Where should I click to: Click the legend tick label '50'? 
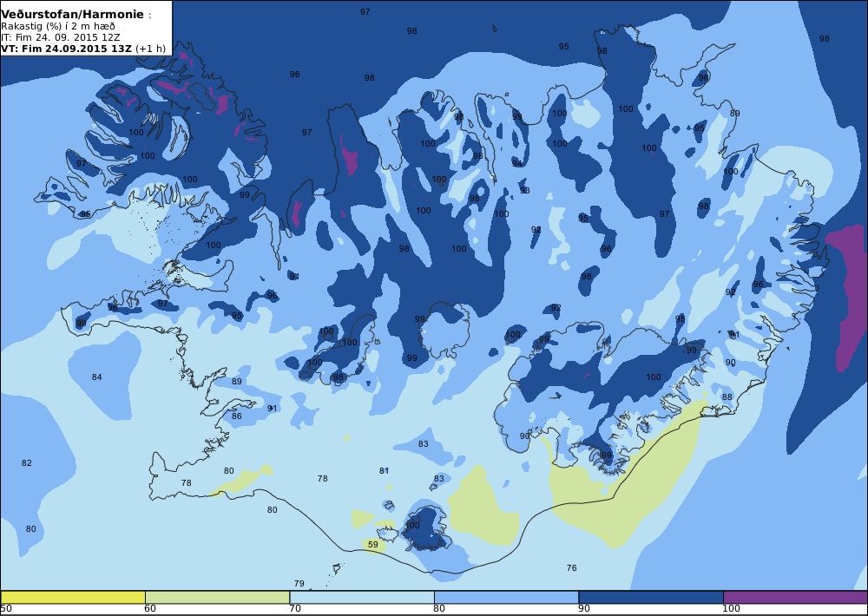tap(6, 609)
